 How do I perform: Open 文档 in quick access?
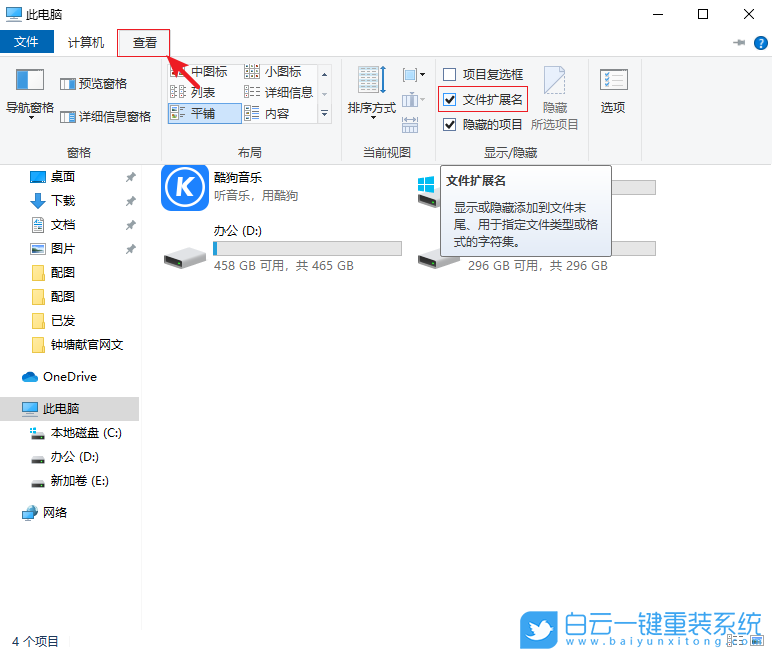point(63,225)
